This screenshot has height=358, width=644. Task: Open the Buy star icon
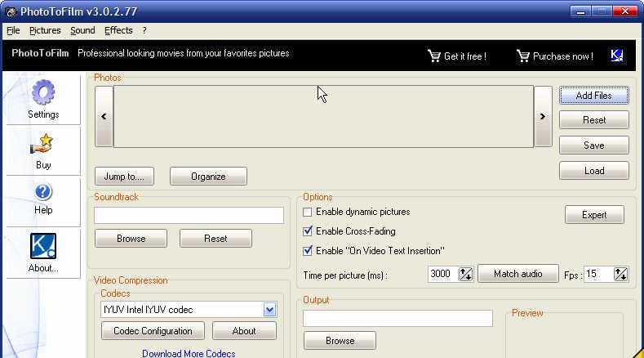42,144
